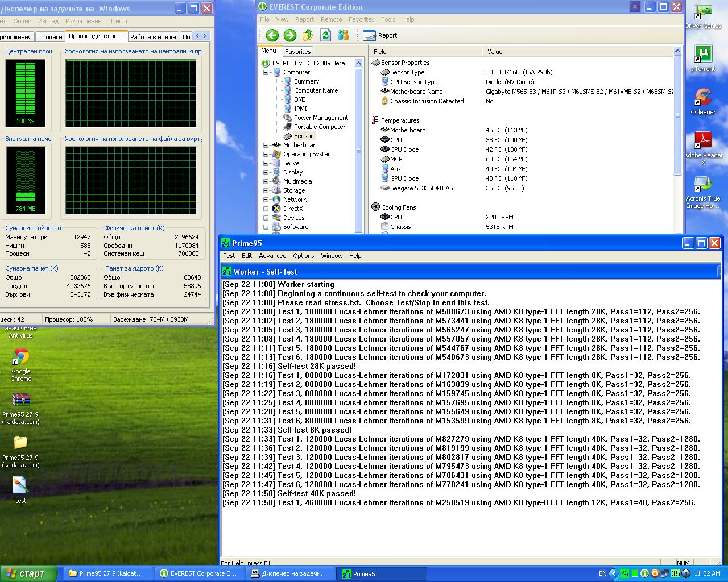Click the green Back arrow in EVEREST toolbar
This screenshot has width=728, height=582.
[272, 35]
